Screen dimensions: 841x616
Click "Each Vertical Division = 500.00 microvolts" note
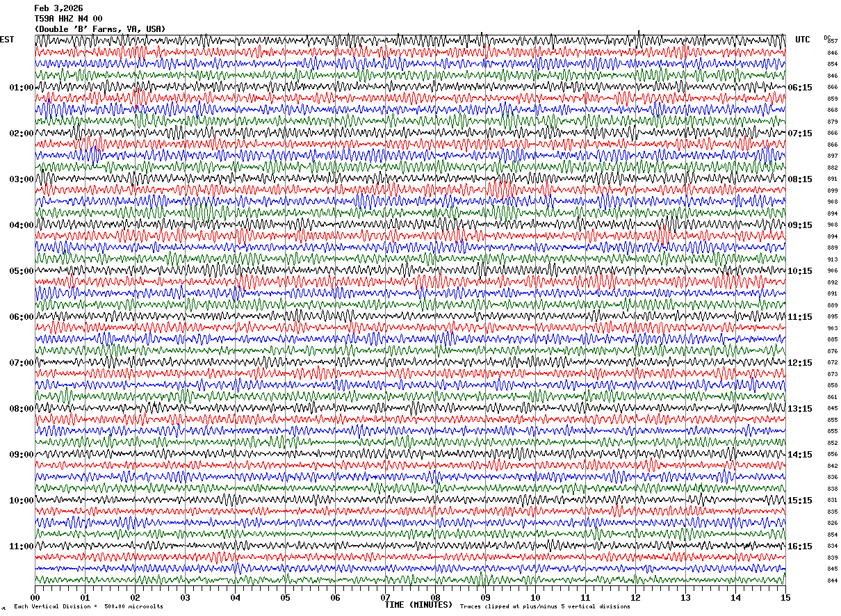89,607
